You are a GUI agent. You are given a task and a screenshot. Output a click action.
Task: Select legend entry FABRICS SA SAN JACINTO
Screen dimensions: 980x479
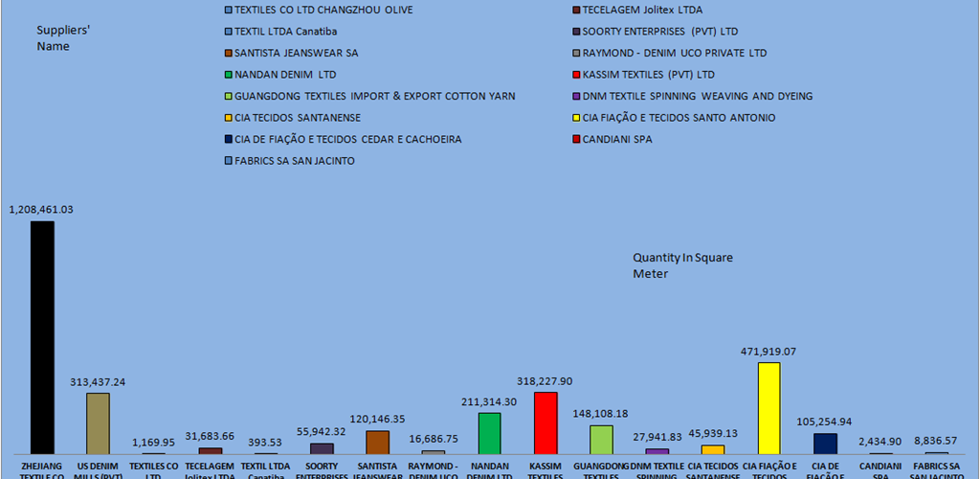(x=289, y=161)
